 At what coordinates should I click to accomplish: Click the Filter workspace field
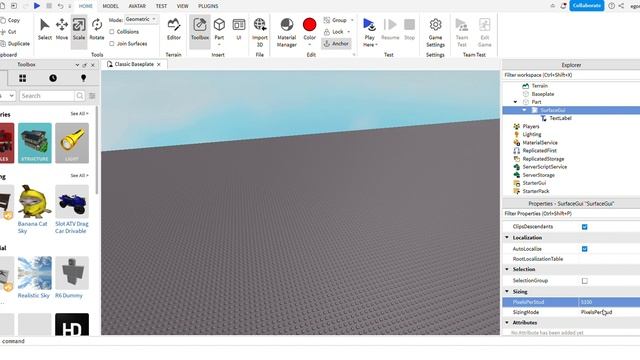(571, 75)
